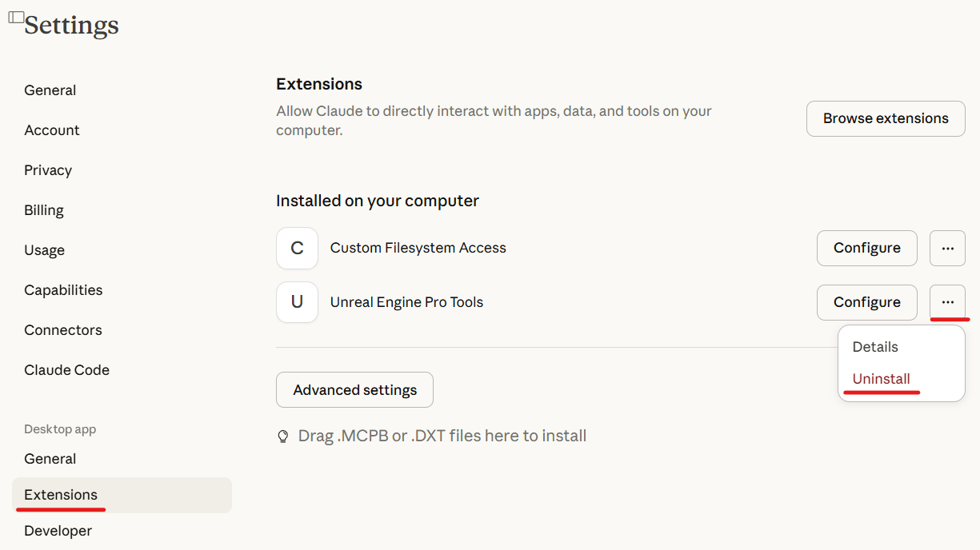Switch to Billing settings

pyautogui.click(x=43, y=209)
